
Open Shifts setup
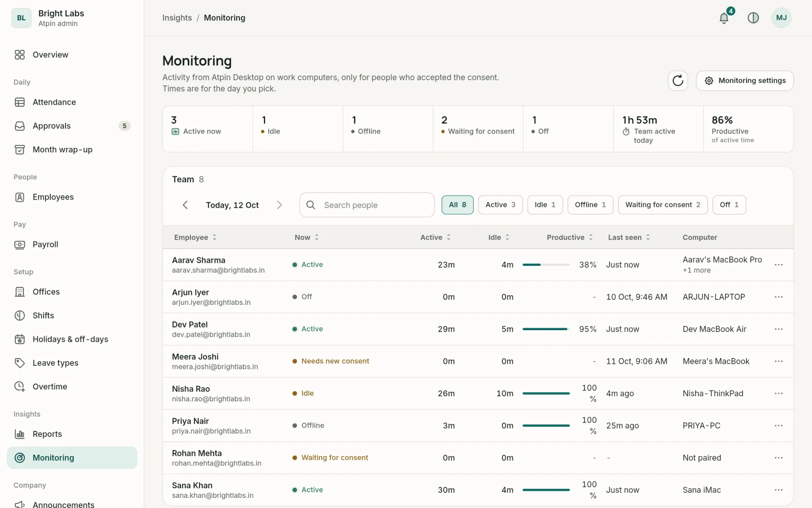click(x=72, y=315)
